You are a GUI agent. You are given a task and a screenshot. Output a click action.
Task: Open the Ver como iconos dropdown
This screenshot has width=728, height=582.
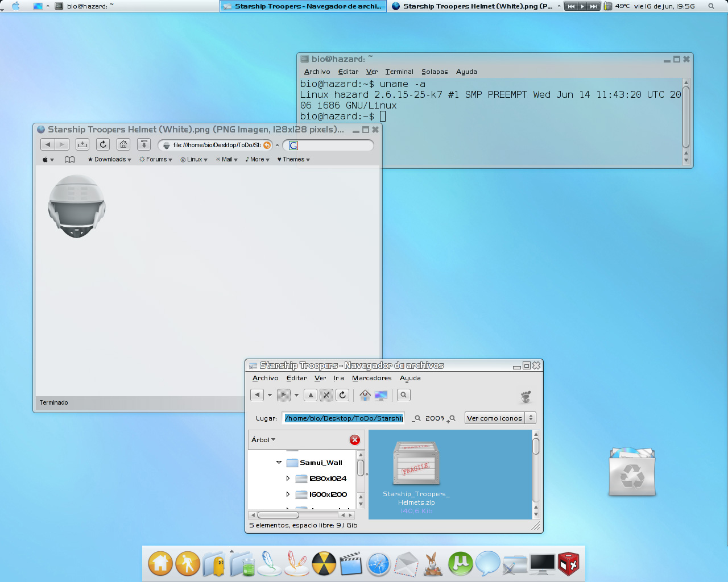(500, 418)
